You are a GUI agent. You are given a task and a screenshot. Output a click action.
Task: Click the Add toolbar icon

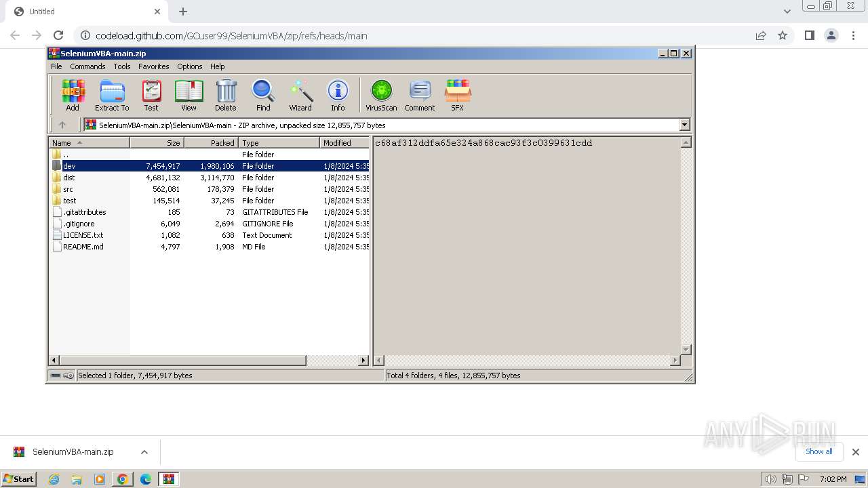pos(73,95)
